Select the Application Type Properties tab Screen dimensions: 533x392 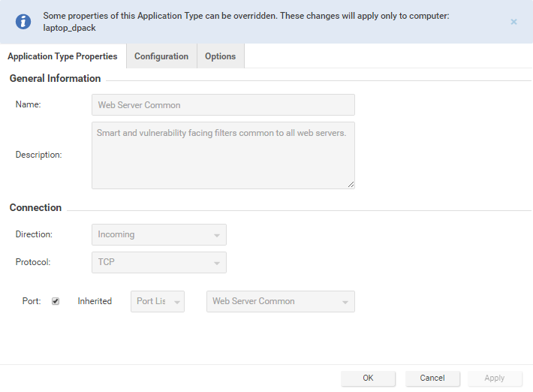[62, 56]
